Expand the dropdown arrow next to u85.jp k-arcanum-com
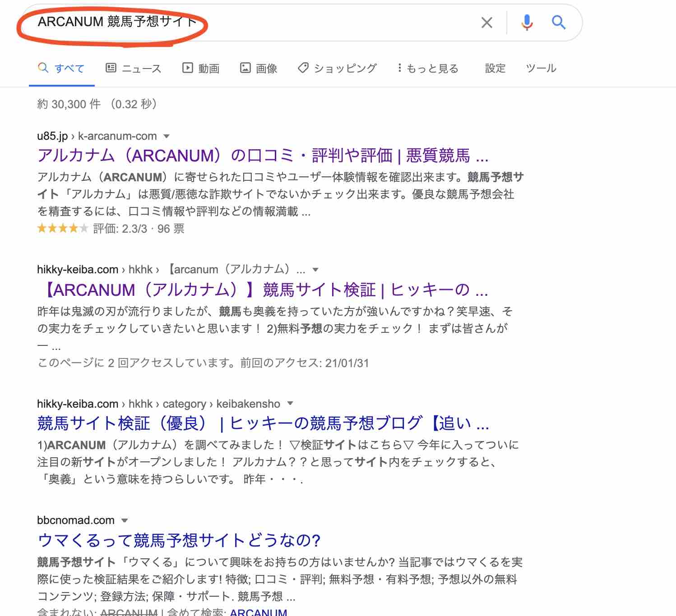The image size is (676, 616). pyautogui.click(x=167, y=136)
